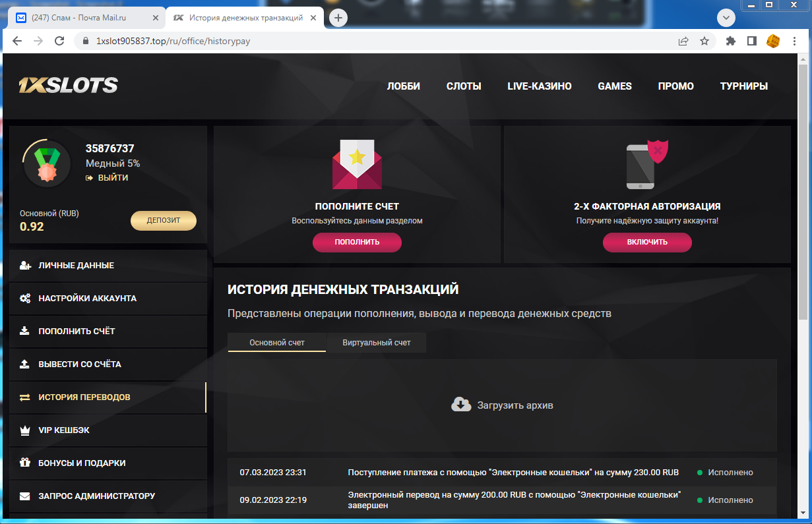Open ВЫВЕСТИ СО СЧЁТА in sidebar
The height and width of the screenshot is (524, 812).
[108, 364]
